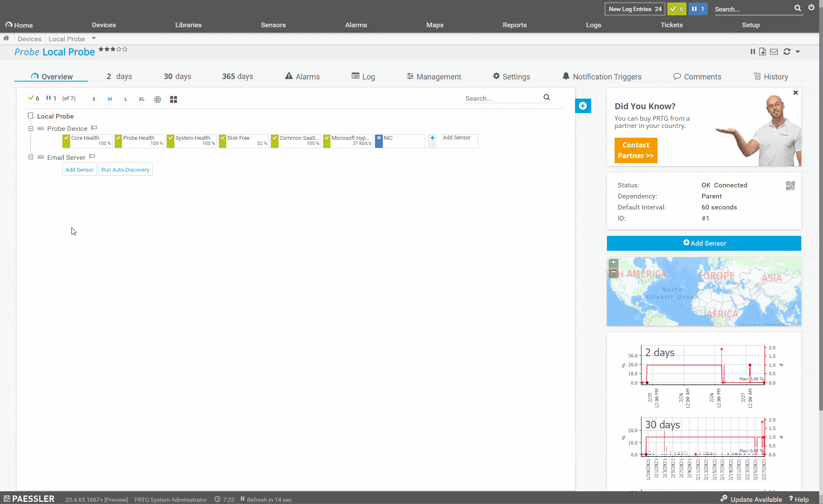This screenshot has height=504, width=823.
Task: Switch to sunburst view icon
Action: click(x=157, y=99)
